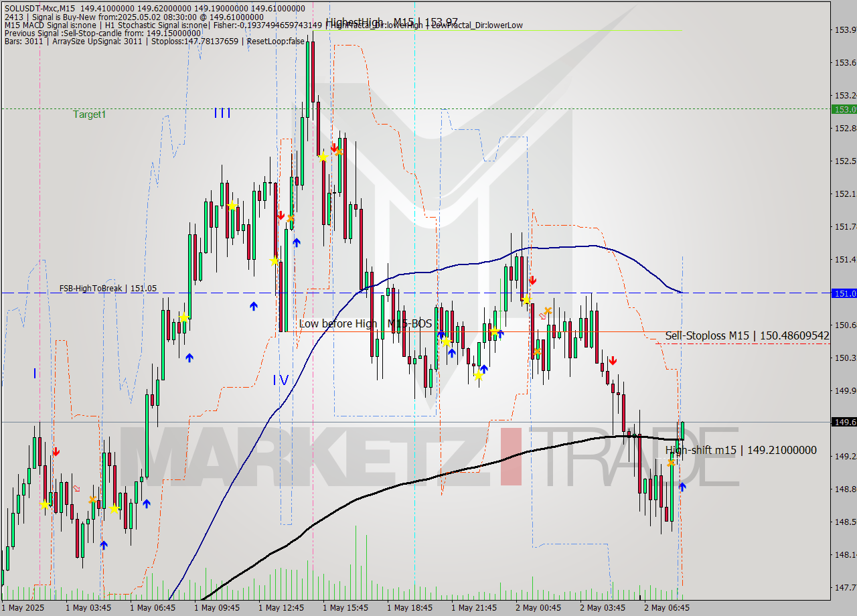Click the dark blue 151.0 price tag
Viewport: 857px width, 616px height.
pyautogui.click(x=843, y=293)
